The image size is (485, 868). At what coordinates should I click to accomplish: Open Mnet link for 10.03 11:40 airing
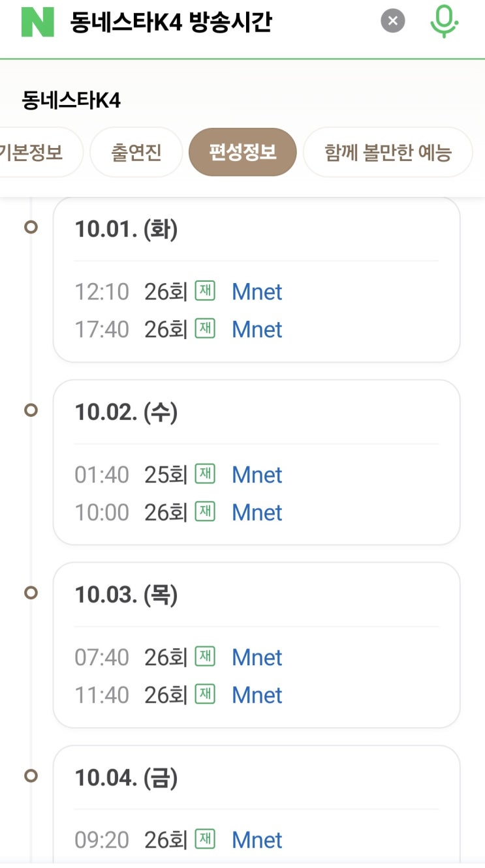tap(257, 695)
